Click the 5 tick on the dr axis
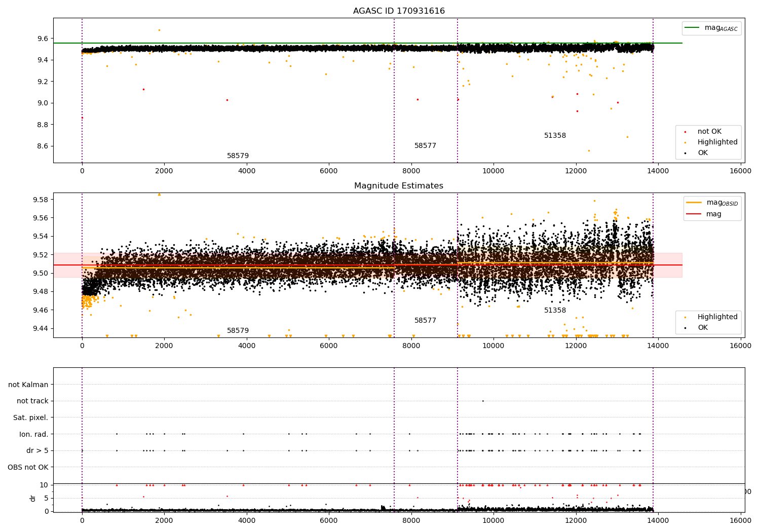 click(x=46, y=498)
